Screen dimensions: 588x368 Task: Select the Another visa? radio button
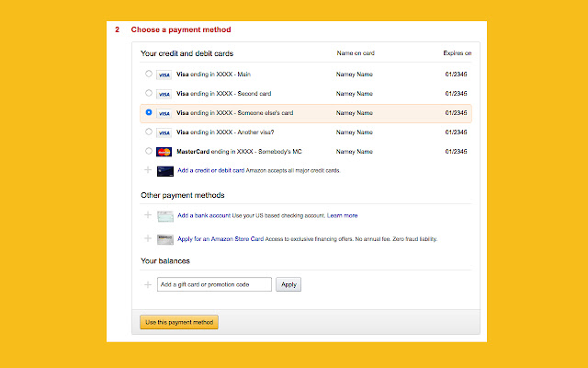(x=149, y=132)
